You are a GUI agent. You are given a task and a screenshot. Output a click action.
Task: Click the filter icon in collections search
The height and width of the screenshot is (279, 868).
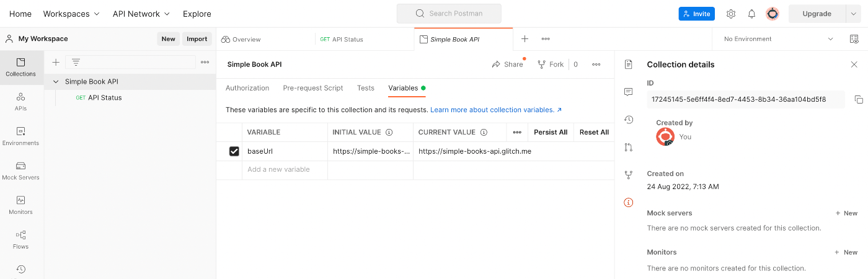pyautogui.click(x=76, y=62)
